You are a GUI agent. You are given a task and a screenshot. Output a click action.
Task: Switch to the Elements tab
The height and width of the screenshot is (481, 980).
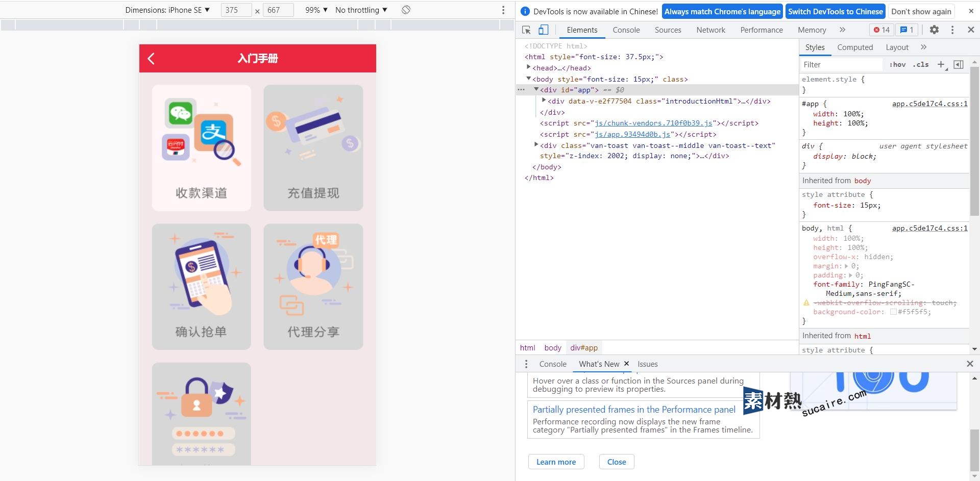pos(582,30)
